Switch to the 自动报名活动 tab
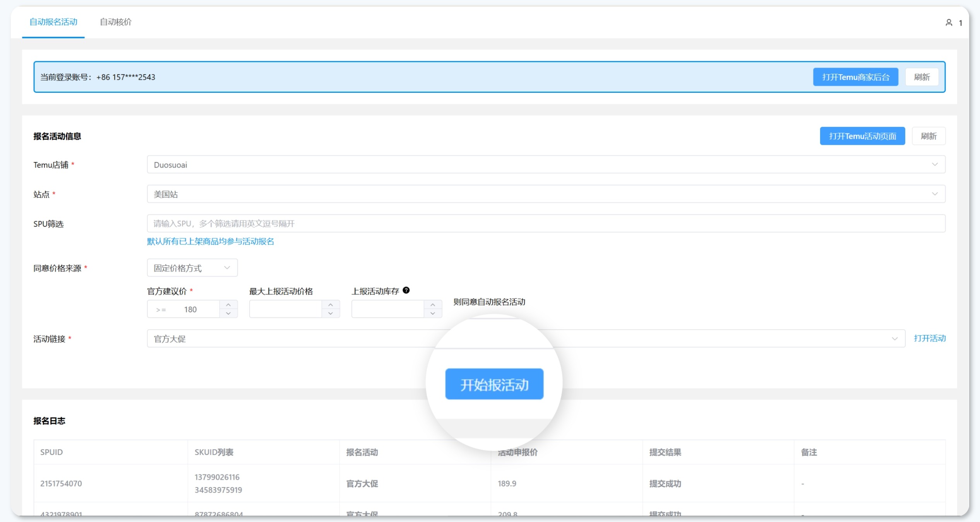 (53, 22)
